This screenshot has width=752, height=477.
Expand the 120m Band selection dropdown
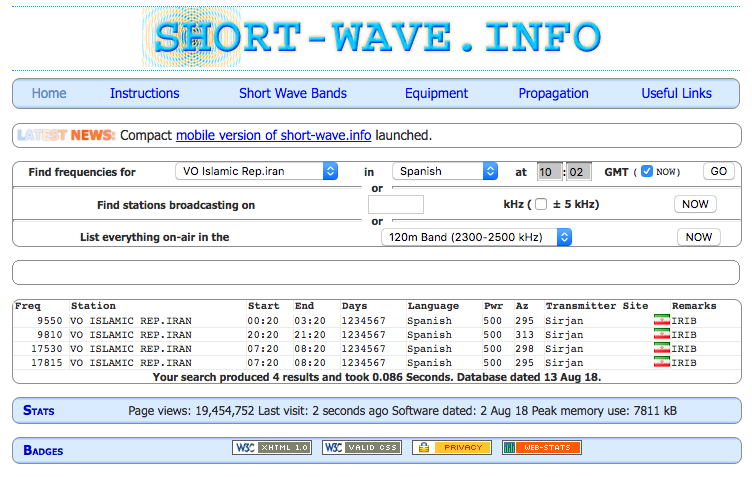(477, 237)
